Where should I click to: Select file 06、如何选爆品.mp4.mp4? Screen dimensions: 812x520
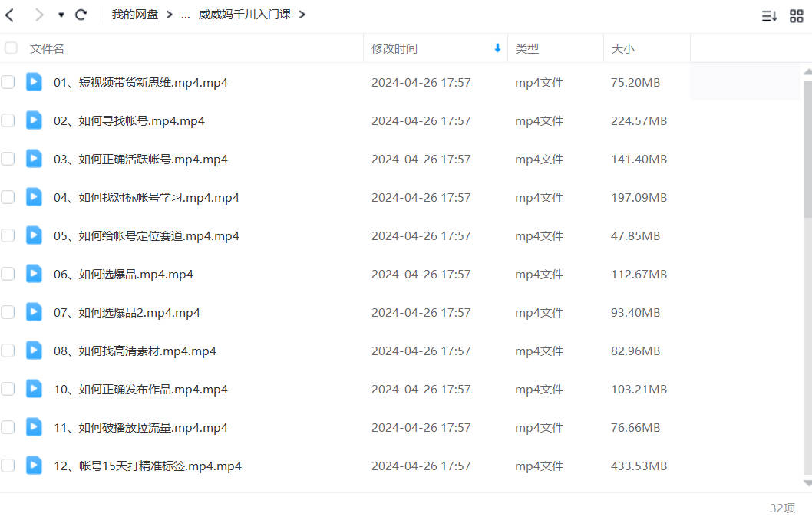point(124,274)
